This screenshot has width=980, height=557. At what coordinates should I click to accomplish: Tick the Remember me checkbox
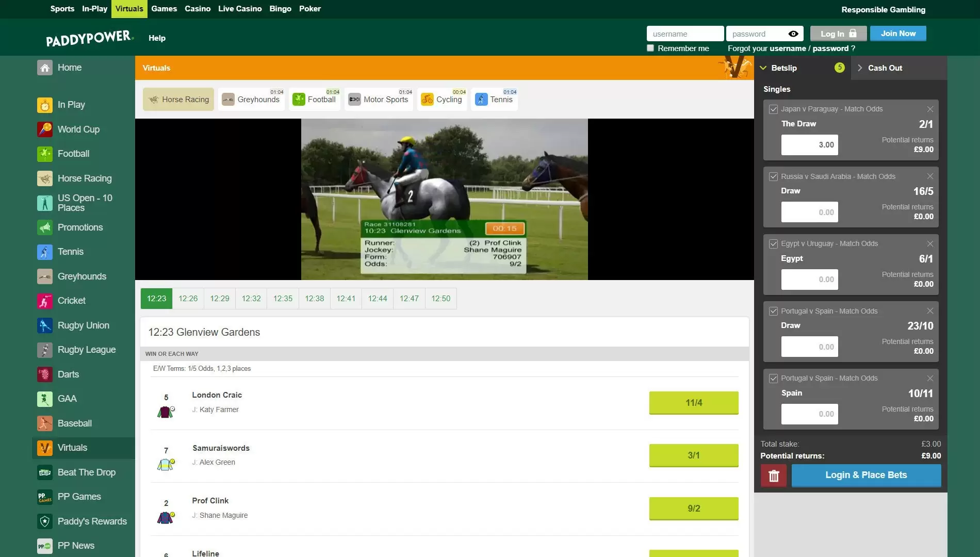(x=650, y=48)
